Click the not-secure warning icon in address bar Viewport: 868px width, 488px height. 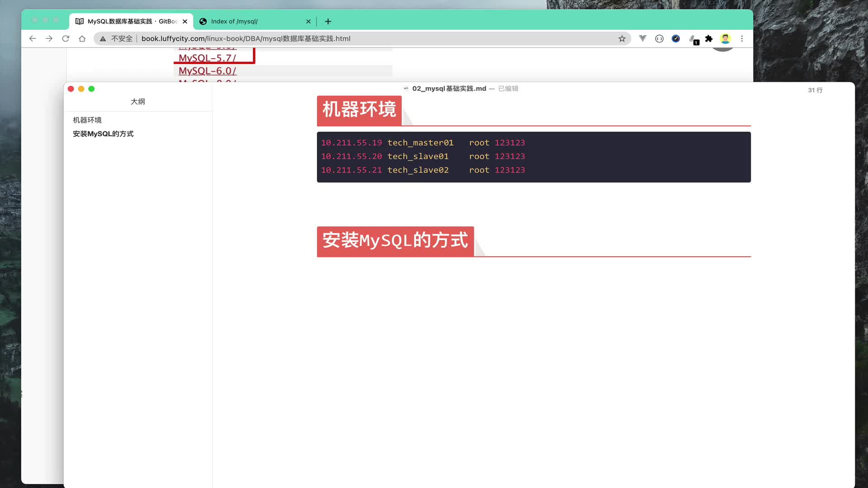pyautogui.click(x=103, y=39)
